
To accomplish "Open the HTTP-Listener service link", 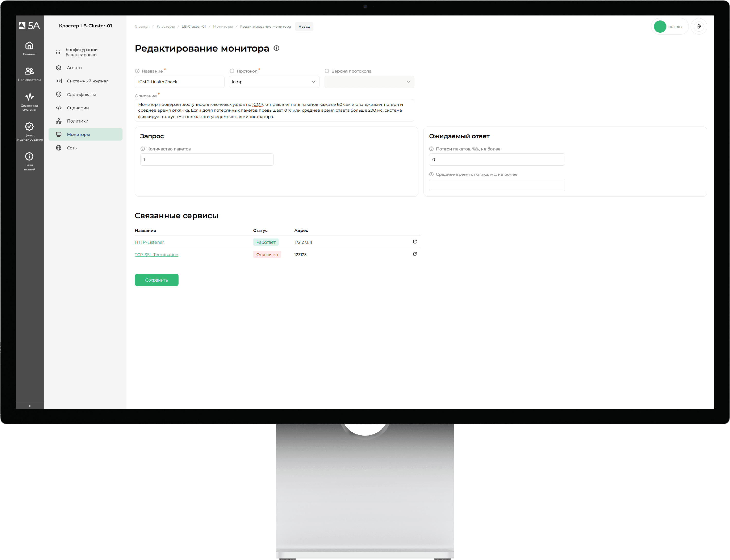I will [149, 242].
